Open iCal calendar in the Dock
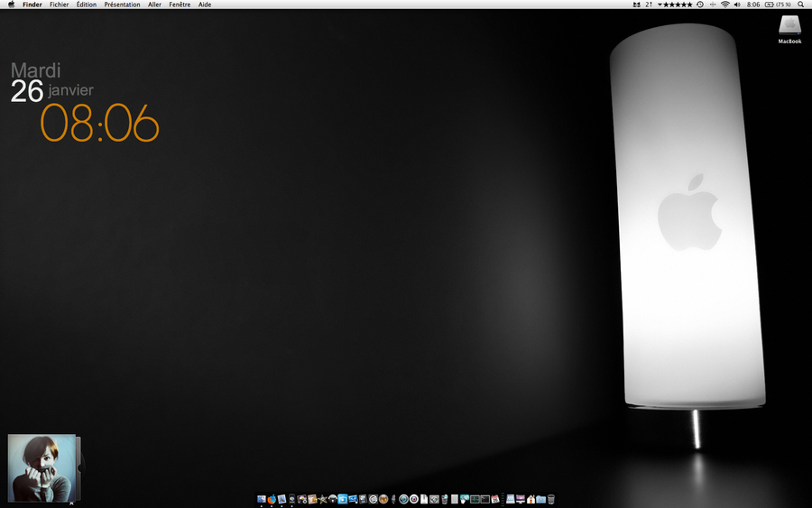This screenshot has width=812, height=508. (495, 499)
